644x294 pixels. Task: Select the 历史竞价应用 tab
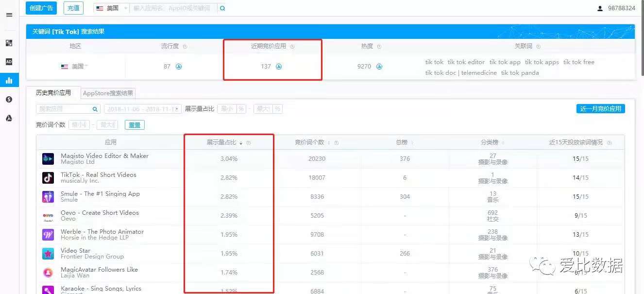click(x=53, y=93)
